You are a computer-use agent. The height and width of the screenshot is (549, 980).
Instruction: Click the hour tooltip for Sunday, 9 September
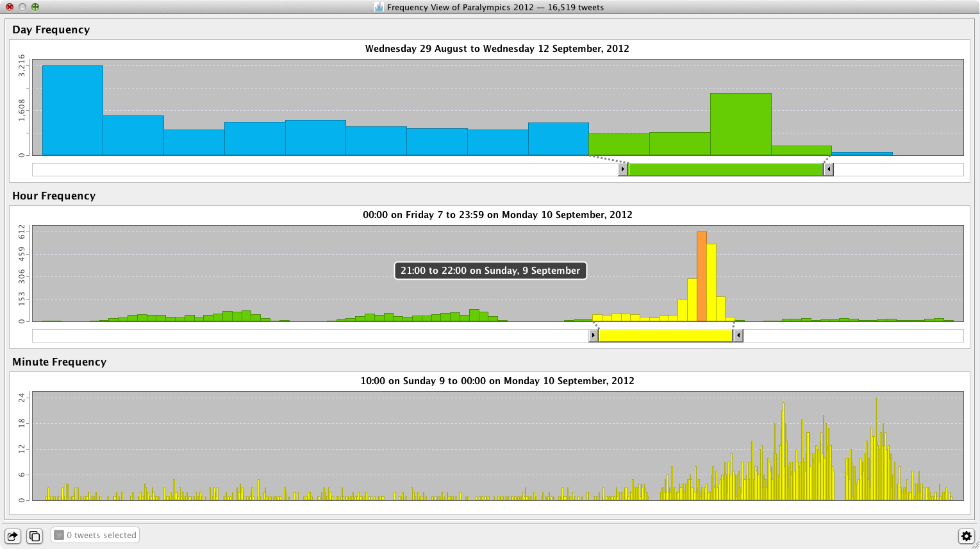(x=490, y=271)
